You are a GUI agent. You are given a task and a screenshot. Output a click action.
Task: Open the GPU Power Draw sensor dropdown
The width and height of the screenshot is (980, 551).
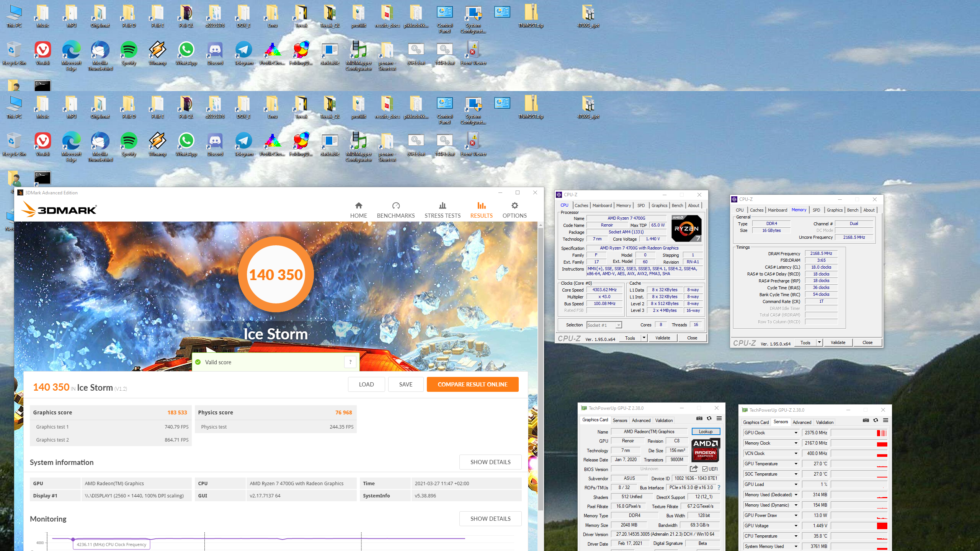coord(796,515)
